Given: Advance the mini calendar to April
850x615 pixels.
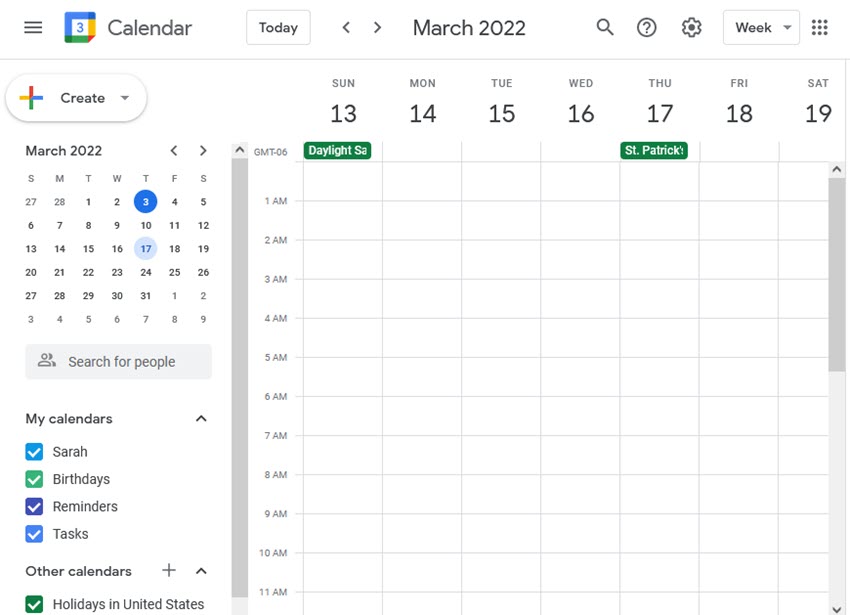Looking at the screenshot, I should (x=202, y=150).
